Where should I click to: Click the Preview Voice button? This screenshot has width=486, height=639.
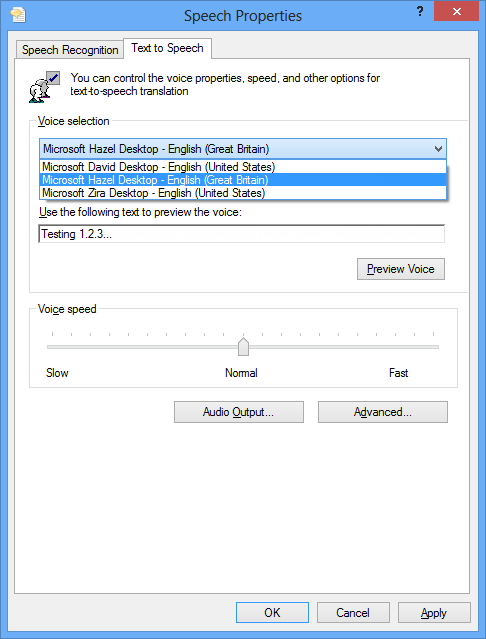(401, 269)
